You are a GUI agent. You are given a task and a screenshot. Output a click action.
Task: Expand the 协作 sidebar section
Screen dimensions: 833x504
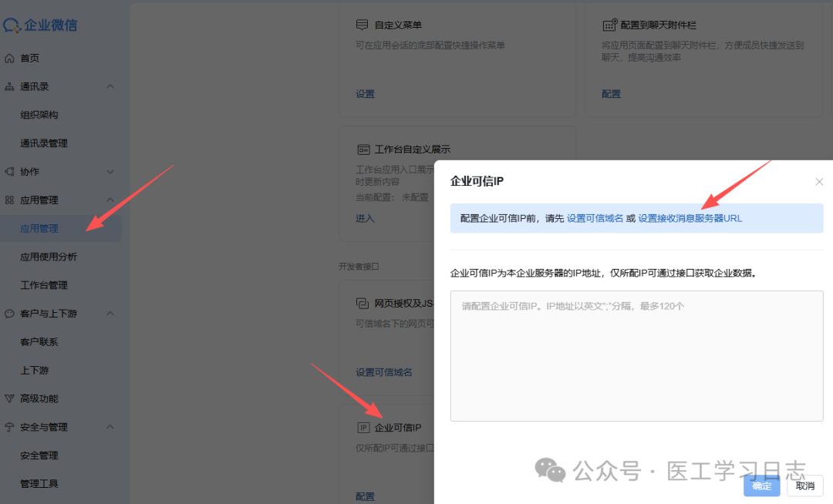(x=110, y=171)
